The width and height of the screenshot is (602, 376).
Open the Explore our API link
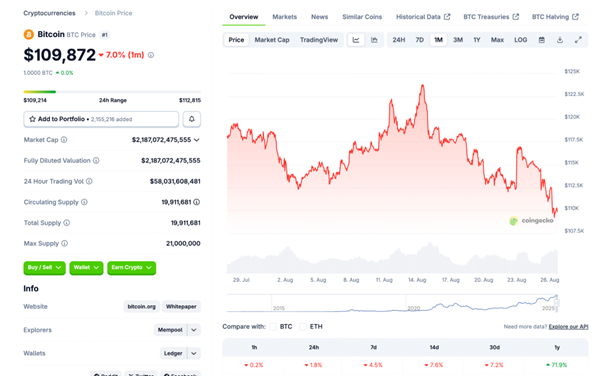[568, 327]
